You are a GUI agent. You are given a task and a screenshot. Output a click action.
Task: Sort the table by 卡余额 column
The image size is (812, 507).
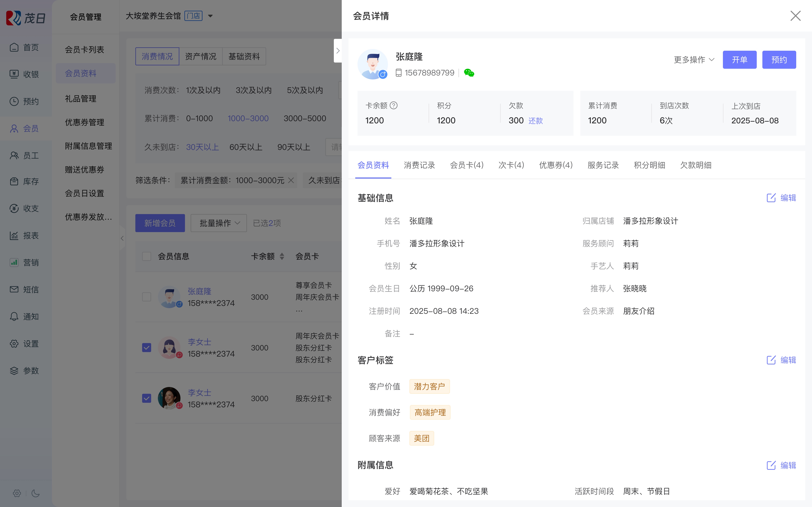(x=282, y=257)
